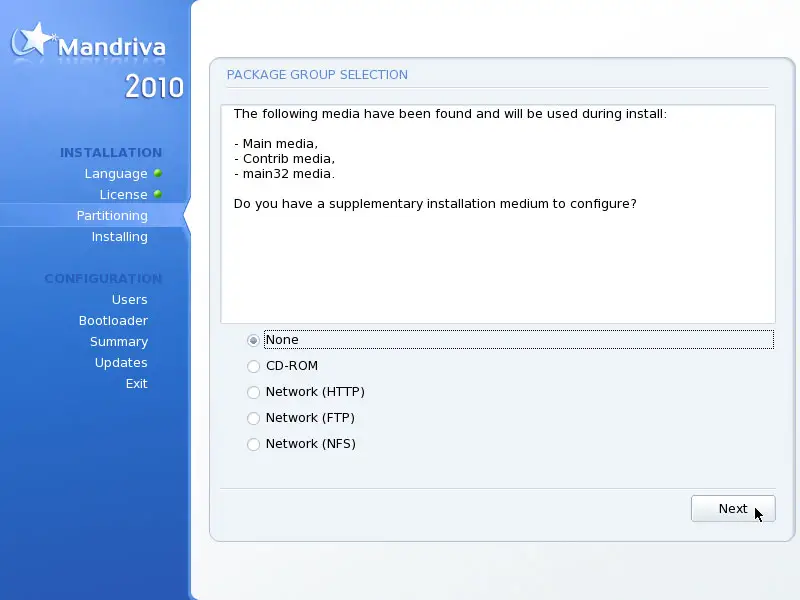This screenshot has height=600, width=800.
Task: Click the CONFIGURATION section header
Action: tap(103, 279)
